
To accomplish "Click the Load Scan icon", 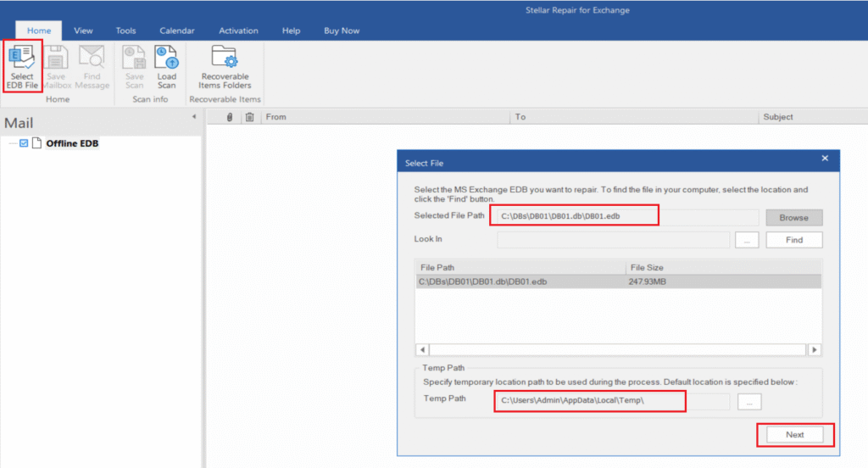I will pyautogui.click(x=167, y=66).
